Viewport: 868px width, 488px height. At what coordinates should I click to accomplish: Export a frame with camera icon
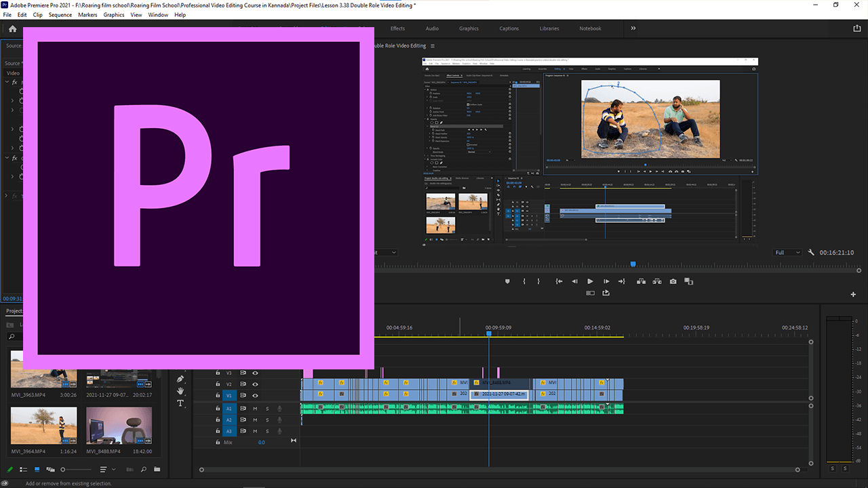coord(673,281)
